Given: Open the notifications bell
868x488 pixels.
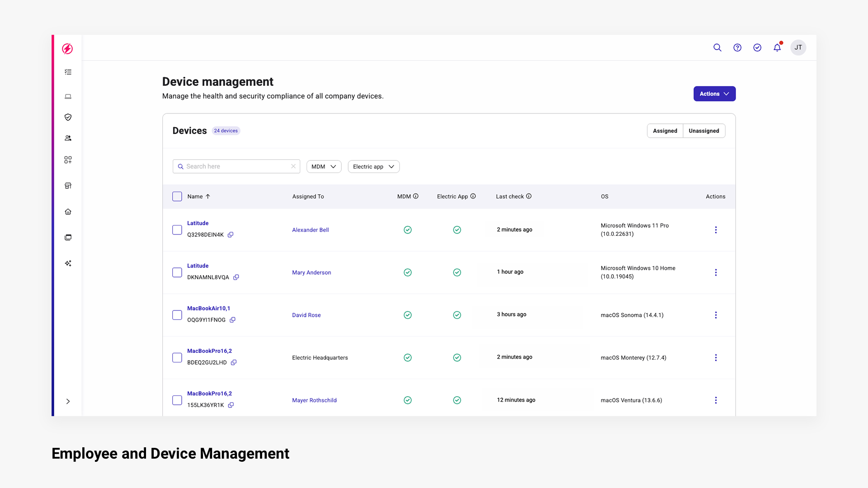Looking at the screenshot, I should pos(777,47).
